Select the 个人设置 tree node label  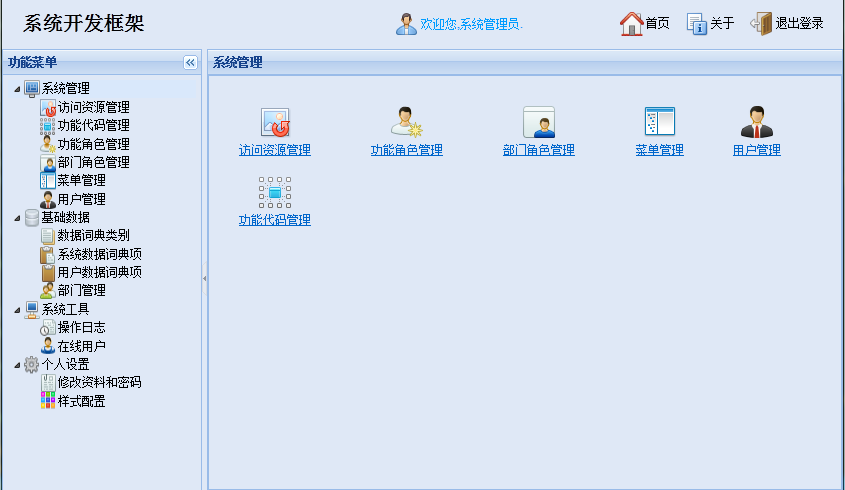(65, 364)
